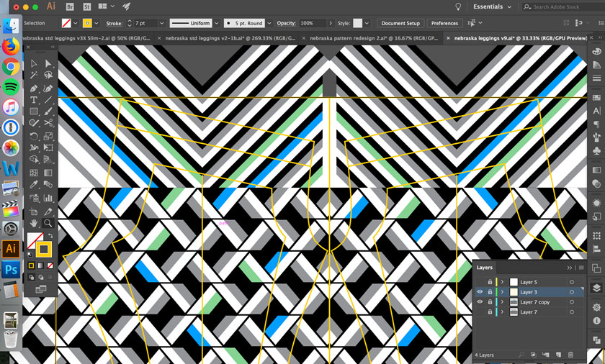Click the Document Setup button
Screen dimensions: 605x364
point(400,23)
